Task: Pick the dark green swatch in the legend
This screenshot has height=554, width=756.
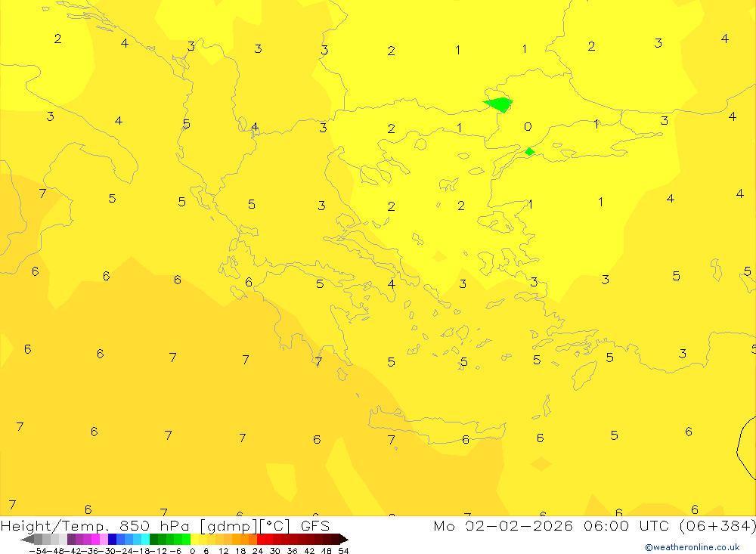Action: point(153,540)
